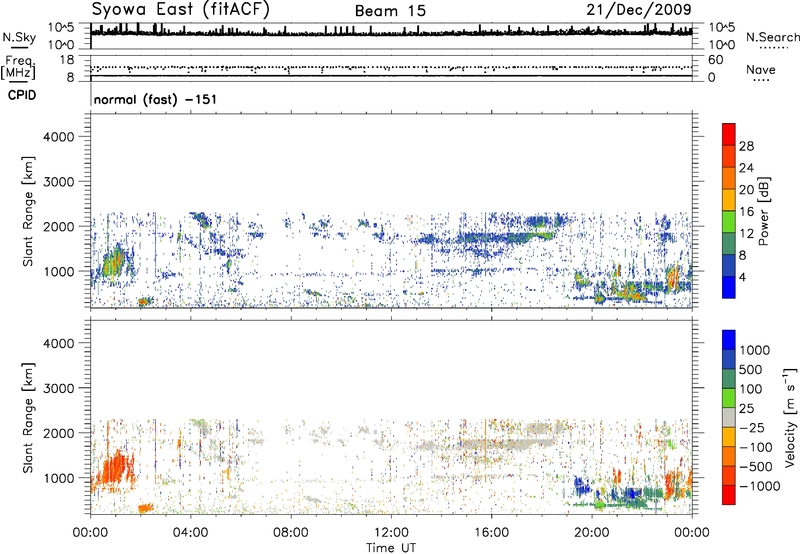Select the 'normal (fast) -151' CPID text
The width and height of the screenshot is (800, 554).
(156, 99)
